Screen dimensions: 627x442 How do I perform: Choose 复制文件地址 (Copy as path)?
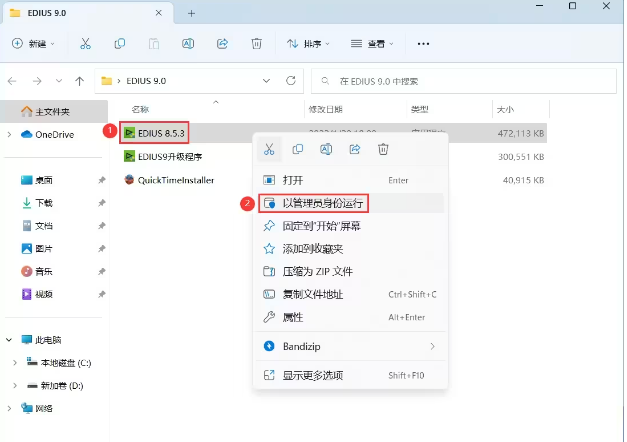coord(350,294)
